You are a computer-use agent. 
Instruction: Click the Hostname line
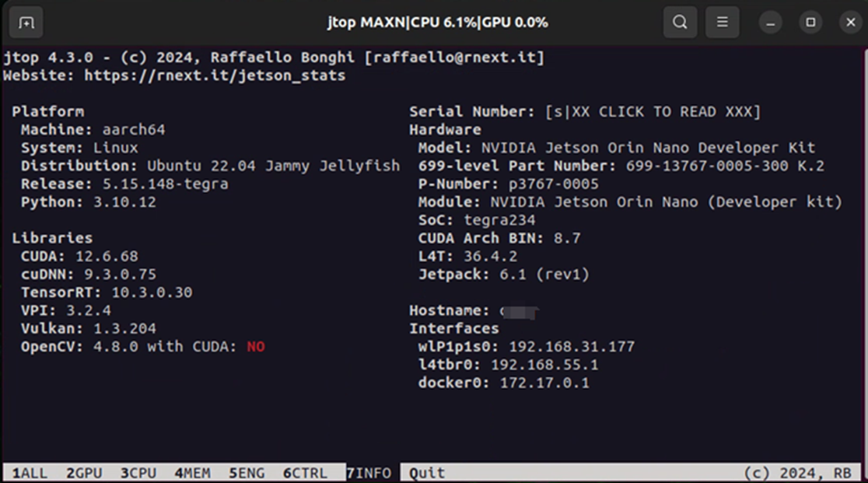tap(474, 311)
